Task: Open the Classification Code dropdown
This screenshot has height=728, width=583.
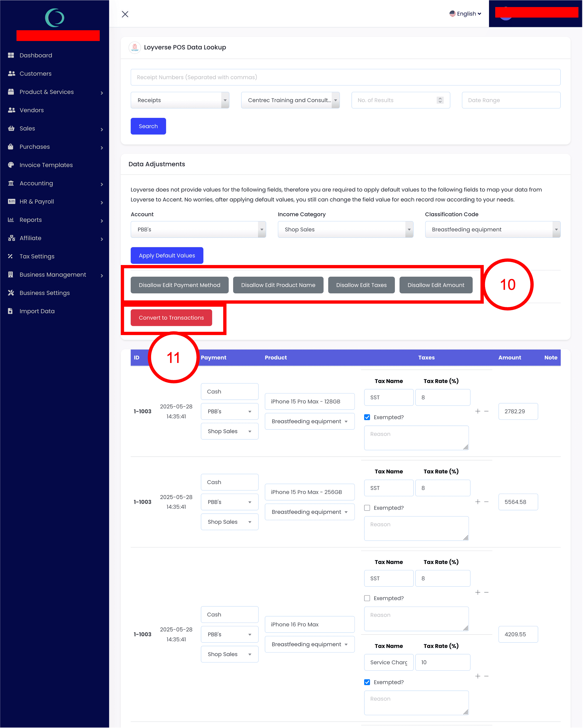Action: click(x=493, y=230)
